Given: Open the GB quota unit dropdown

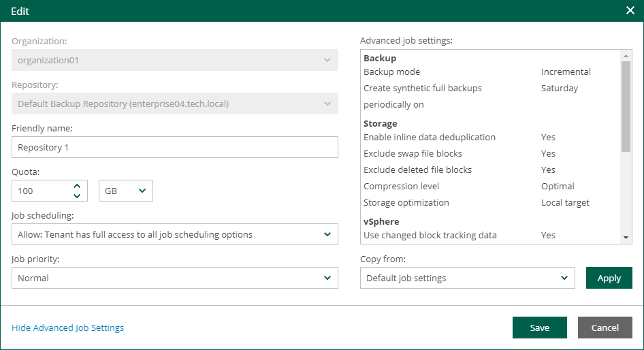Looking at the screenshot, I should click(126, 191).
